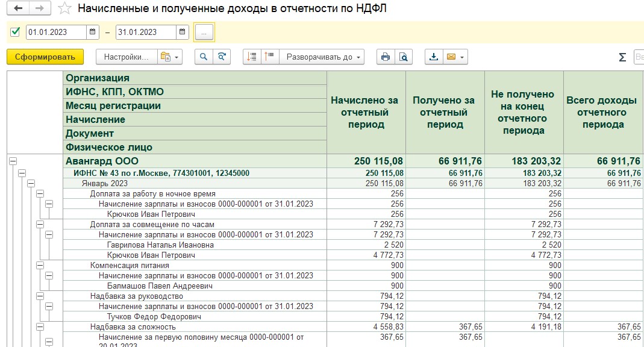The height and width of the screenshot is (347, 644).
Task: Select the Всего доходы отчетного периода header
Action: tap(603, 112)
